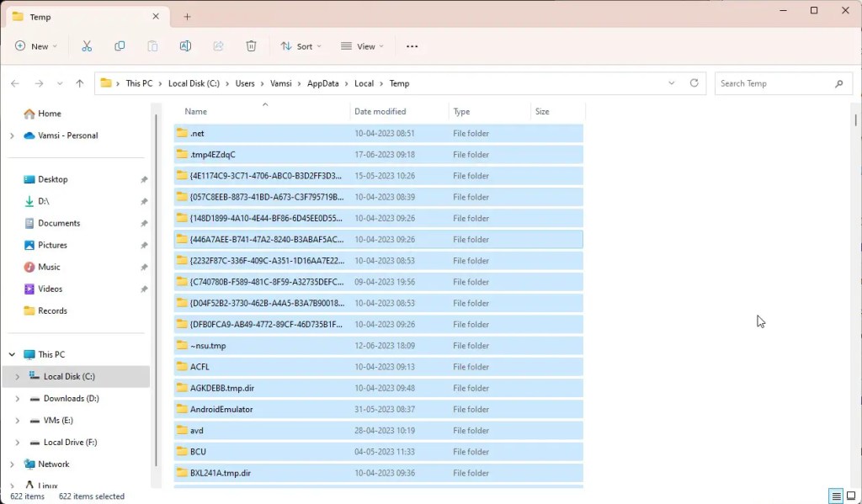Expand Downloads (D:) drive node
Viewport: 862px width, 504px height.
click(17, 399)
